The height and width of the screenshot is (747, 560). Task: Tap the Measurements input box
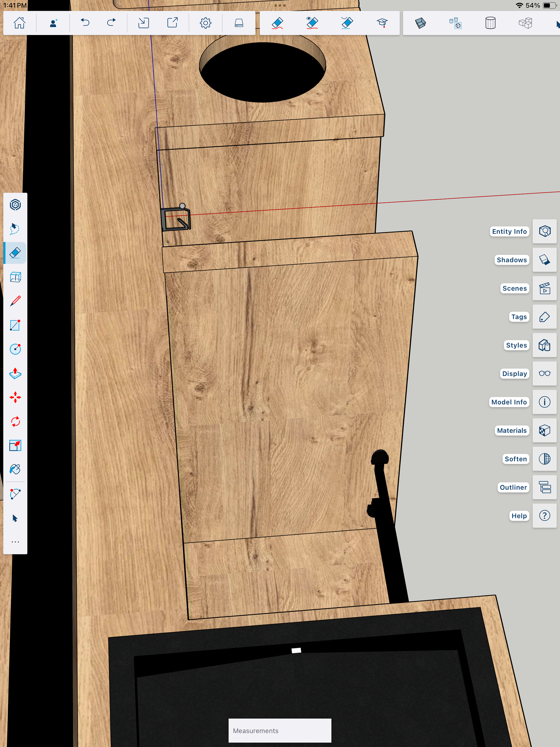coord(280,731)
